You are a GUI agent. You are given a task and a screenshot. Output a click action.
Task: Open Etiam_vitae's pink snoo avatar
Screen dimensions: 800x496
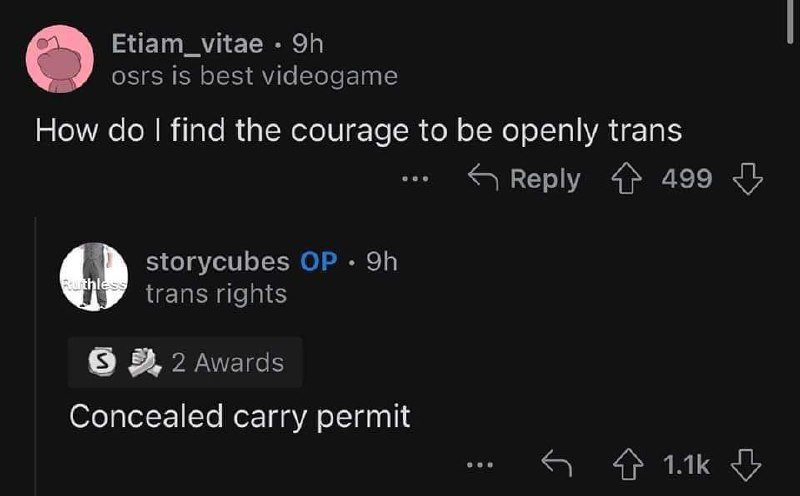[x=60, y=59]
